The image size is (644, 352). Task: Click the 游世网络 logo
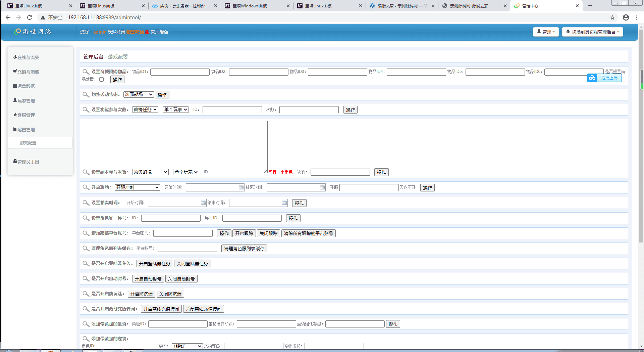click(x=33, y=32)
